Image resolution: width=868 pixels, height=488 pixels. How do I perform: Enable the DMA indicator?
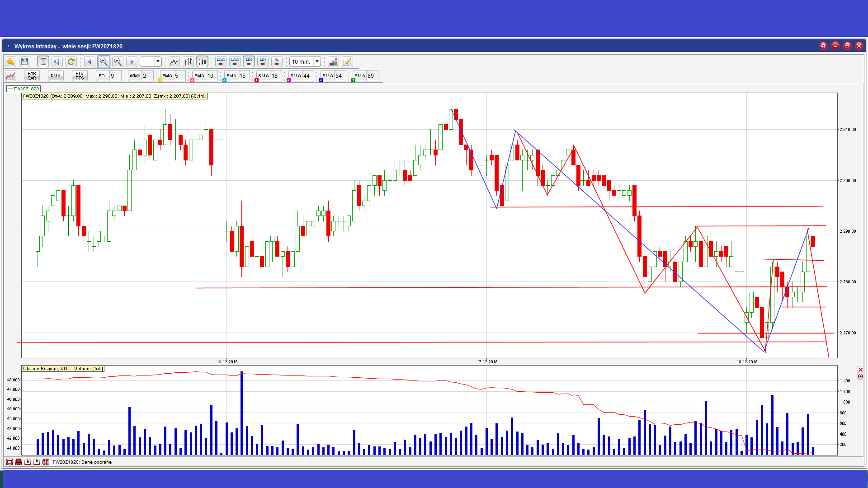click(56, 75)
